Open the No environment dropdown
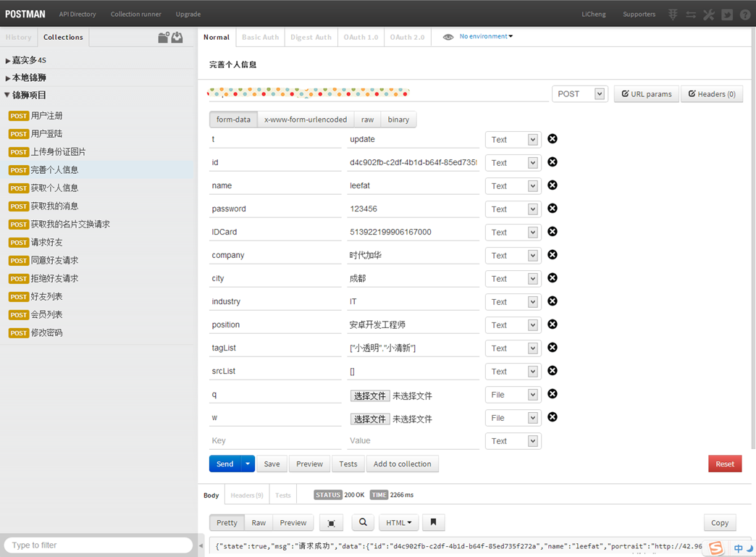756x557 pixels. (485, 36)
